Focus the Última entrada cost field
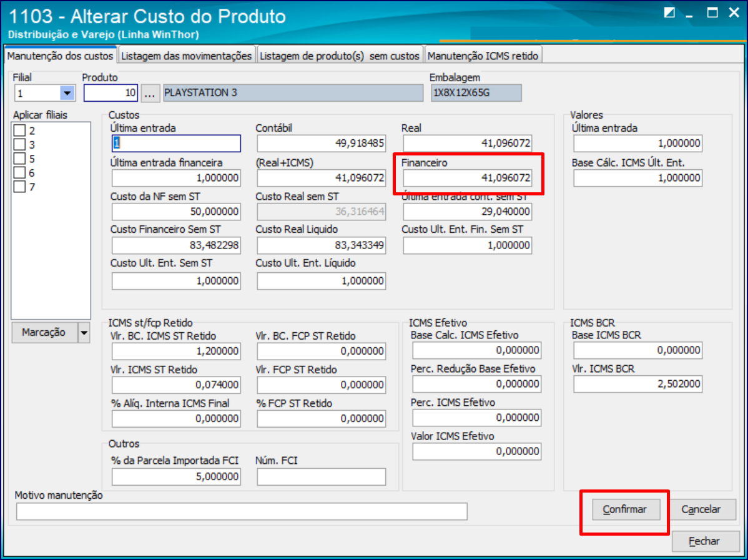Image resolution: width=748 pixels, height=560 pixels. click(x=176, y=144)
